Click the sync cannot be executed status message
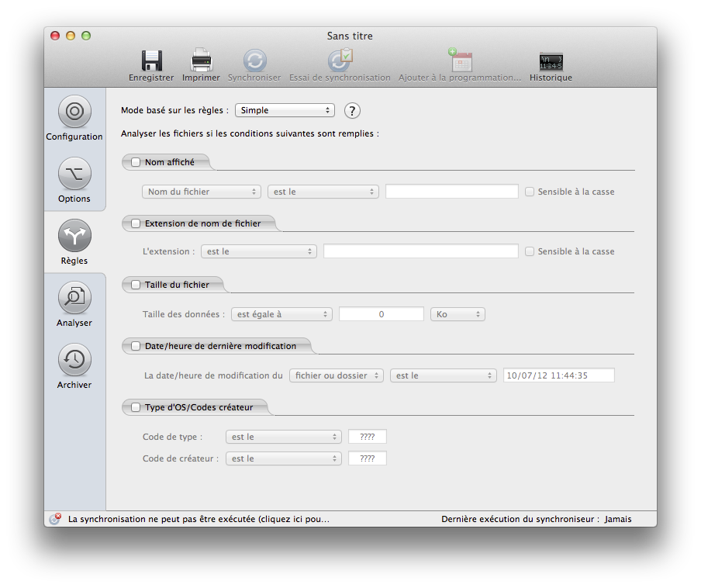 pyautogui.click(x=199, y=519)
